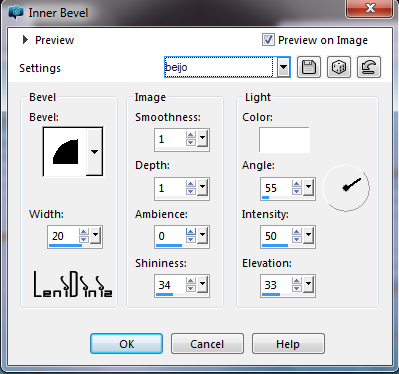Image resolution: width=399 pixels, height=374 pixels.
Task: Open the Bevel shape dropdown arrow
Action: pyautogui.click(x=94, y=152)
